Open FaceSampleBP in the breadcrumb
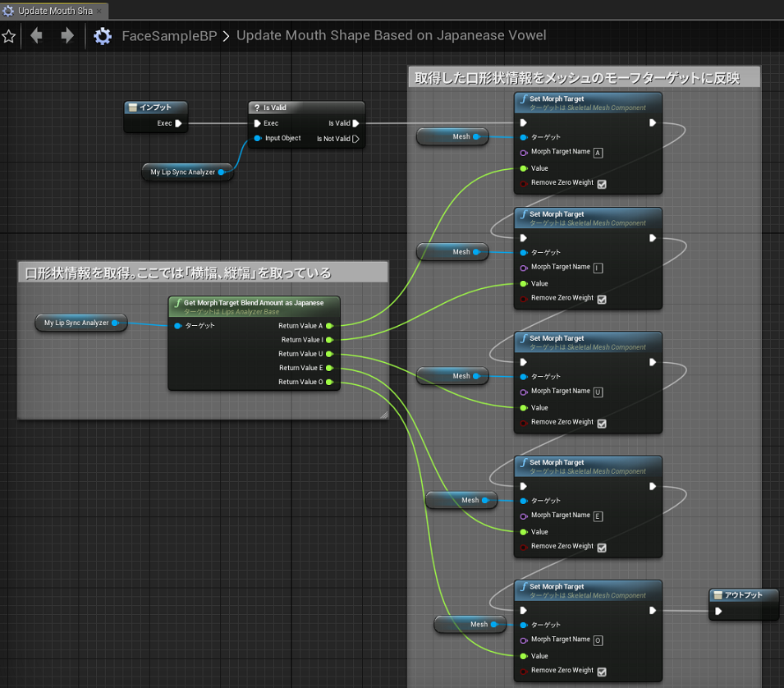The image size is (784, 688). tap(169, 36)
